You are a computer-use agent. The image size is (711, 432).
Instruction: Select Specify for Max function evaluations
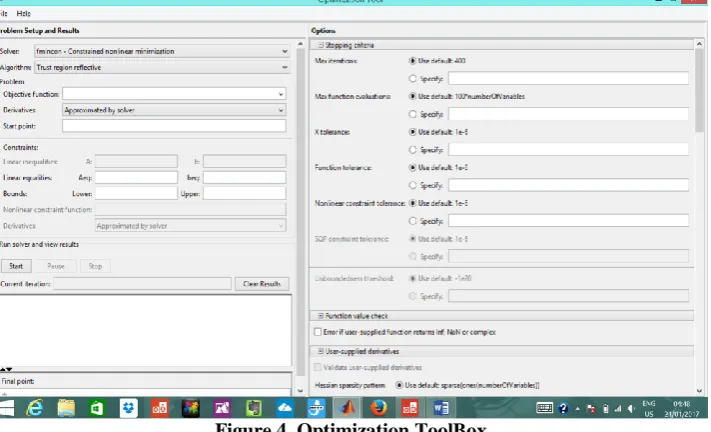coord(412,114)
